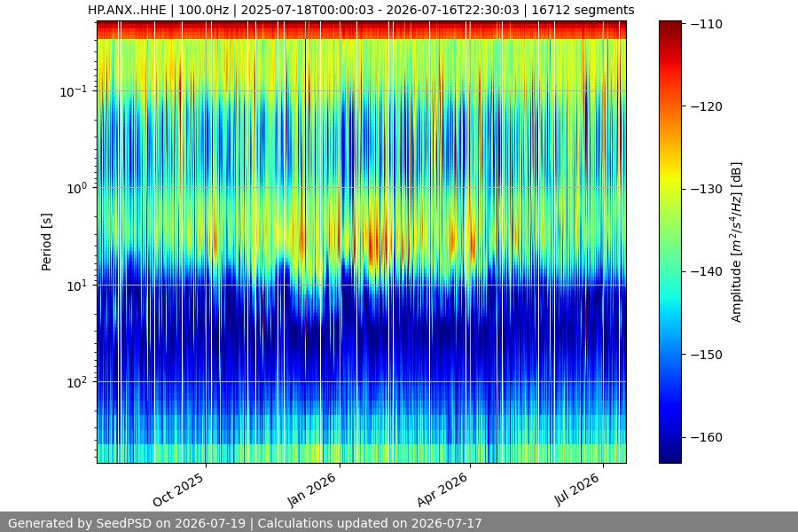This screenshot has height=532, width=798.
Task: Click the Generated by SeedPSD footer text
Action: 245,523
